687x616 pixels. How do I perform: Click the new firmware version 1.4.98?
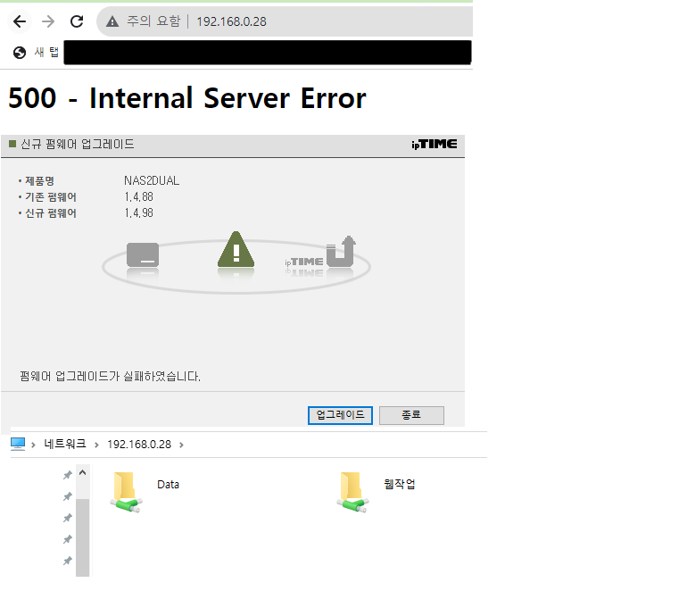(x=139, y=213)
